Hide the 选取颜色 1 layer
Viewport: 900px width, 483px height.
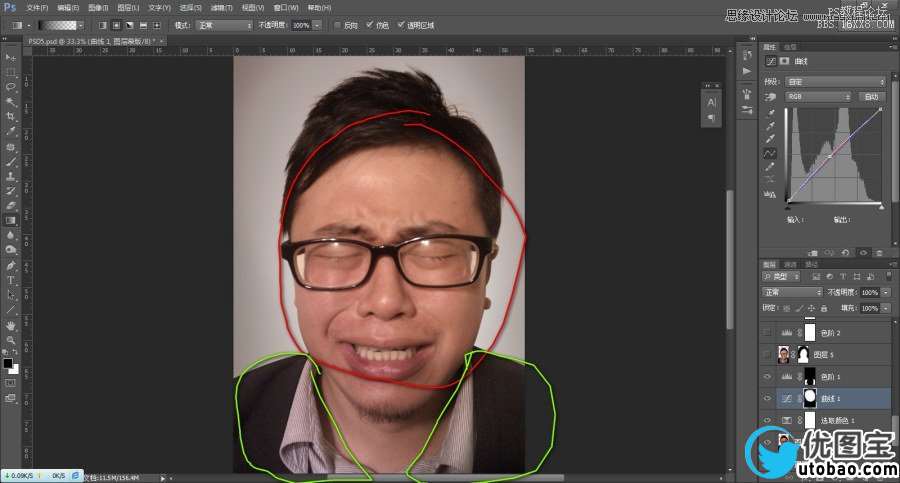pos(767,420)
